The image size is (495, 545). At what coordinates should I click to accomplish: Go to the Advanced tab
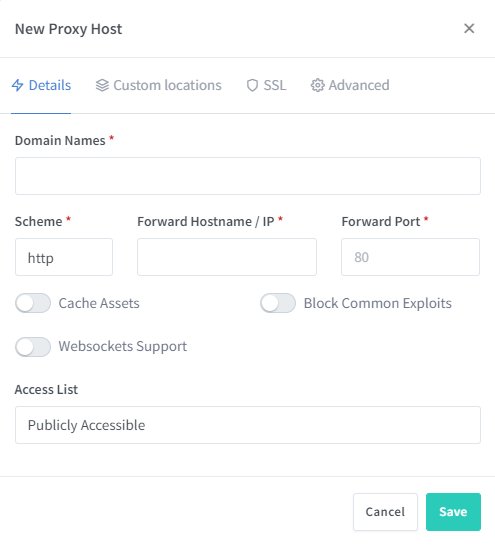(x=350, y=85)
